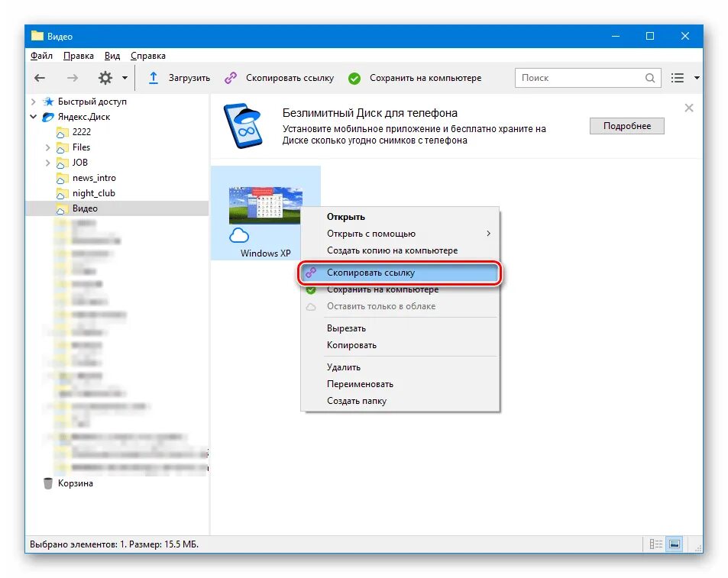Open the Файл menu
728x578 pixels.
coord(41,56)
